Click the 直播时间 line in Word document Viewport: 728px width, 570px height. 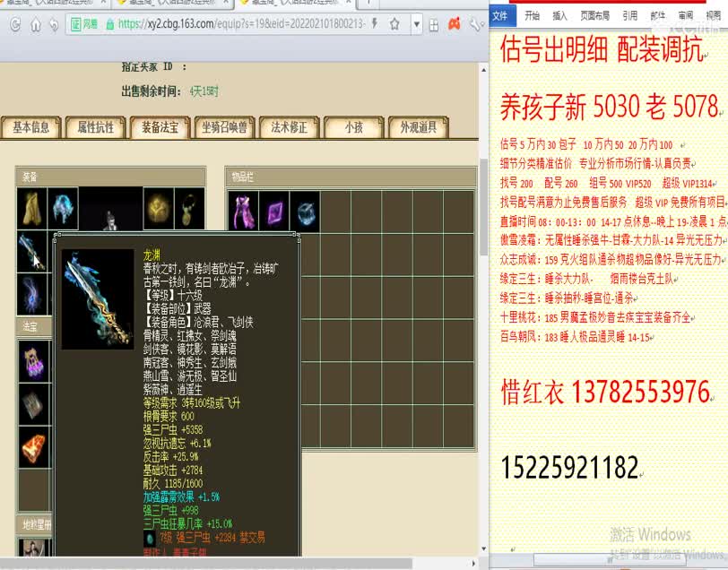(x=614, y=221)
